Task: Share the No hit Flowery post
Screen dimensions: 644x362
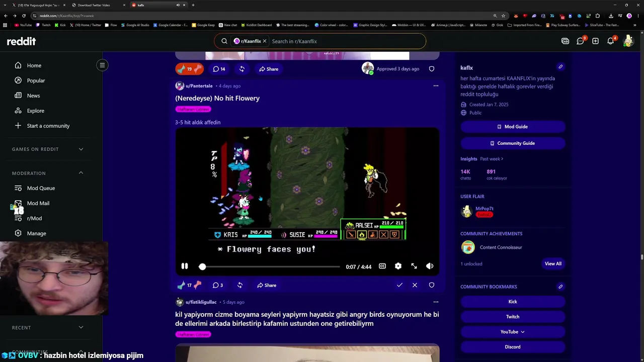Action: point(267,285)
